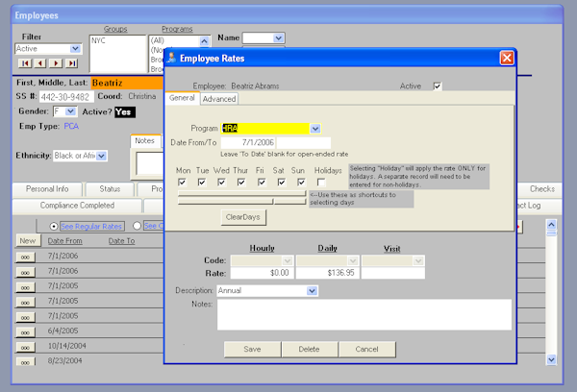Click the Cancel button

tap(367, 350)
